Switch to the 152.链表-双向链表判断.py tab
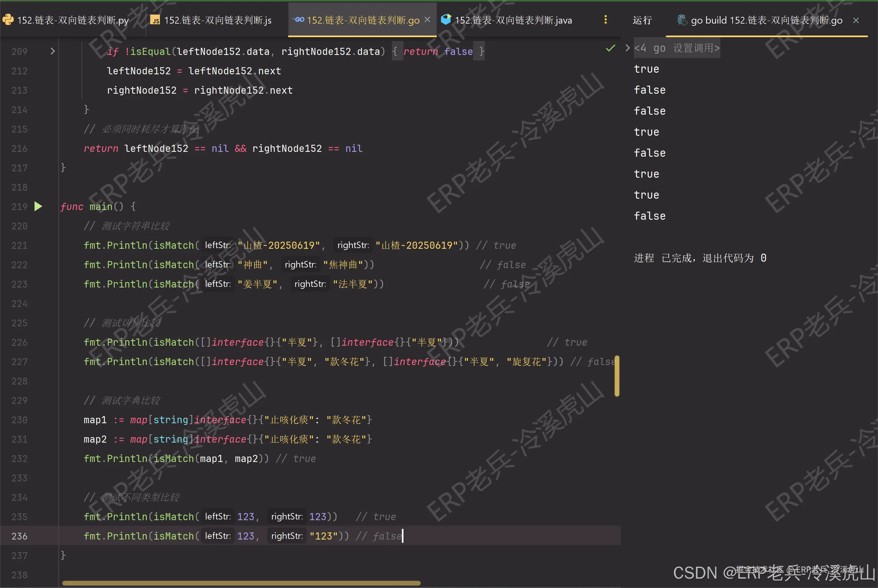878x588 pixels. point(73,20)
